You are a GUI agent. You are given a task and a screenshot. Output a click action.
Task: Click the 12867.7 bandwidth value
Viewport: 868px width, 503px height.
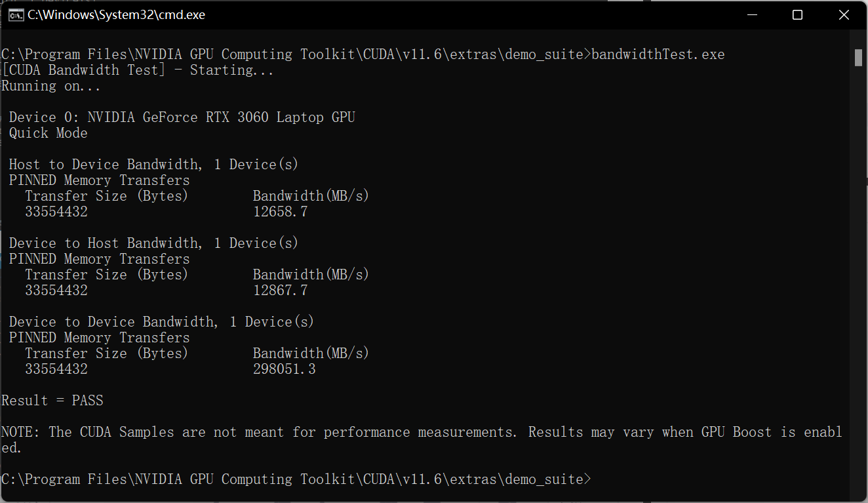pos(281,291)
